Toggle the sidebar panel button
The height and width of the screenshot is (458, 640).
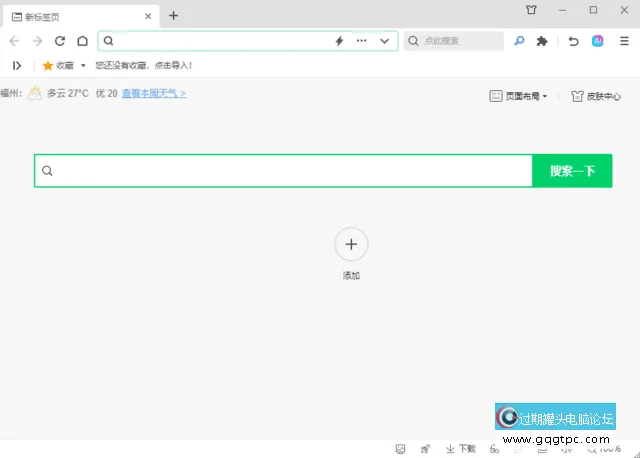tap(17, 66)
